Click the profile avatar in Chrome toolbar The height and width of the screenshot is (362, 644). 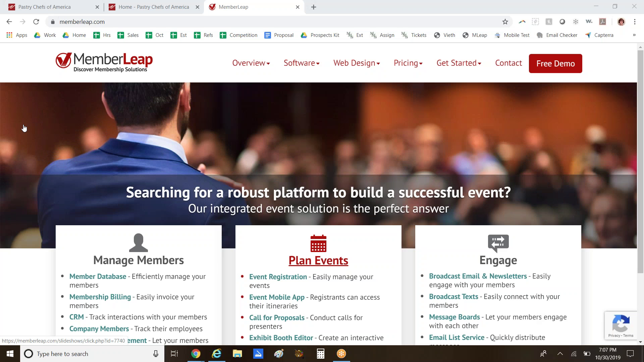coord(621,22)
